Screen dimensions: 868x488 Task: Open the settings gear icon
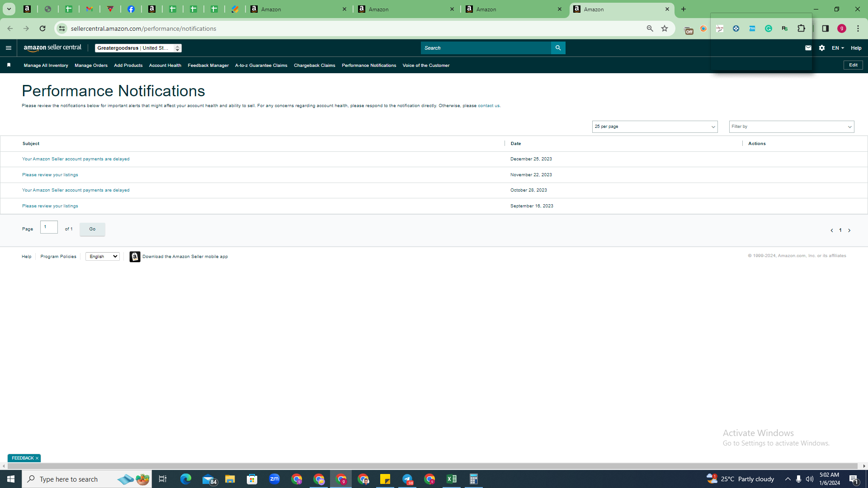click(822, 48)
